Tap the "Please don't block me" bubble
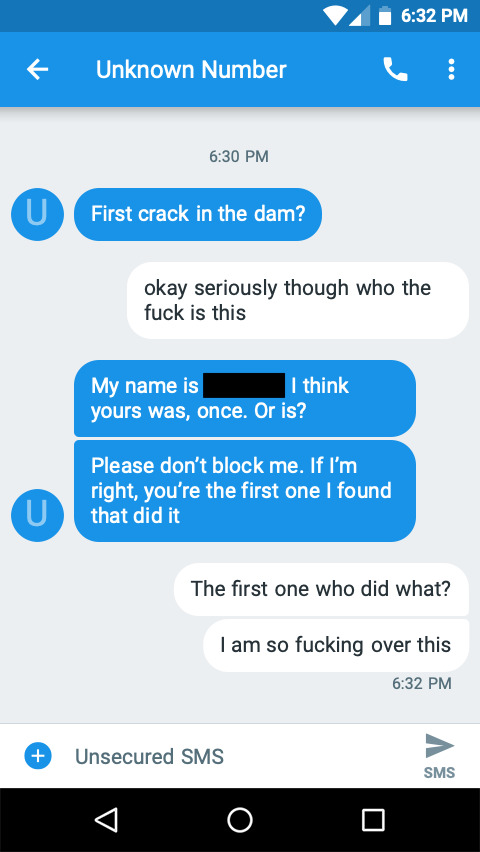The image size is (480, 852). 245,491
